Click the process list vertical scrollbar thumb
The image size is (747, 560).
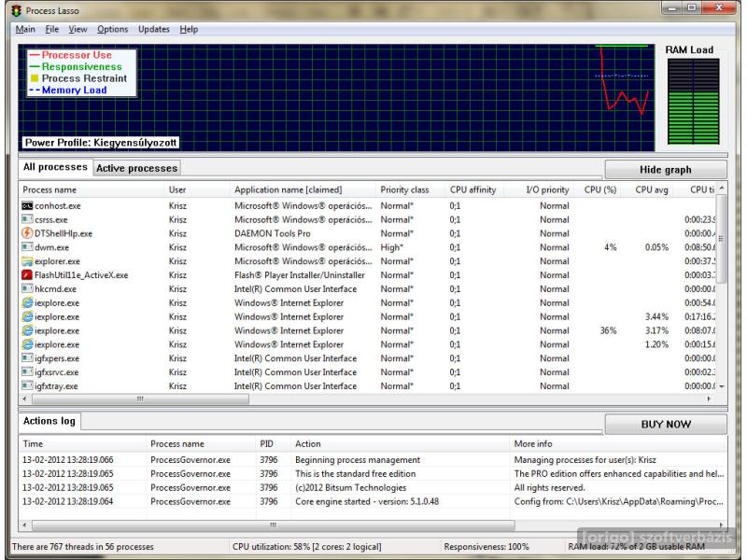[721, 239]
